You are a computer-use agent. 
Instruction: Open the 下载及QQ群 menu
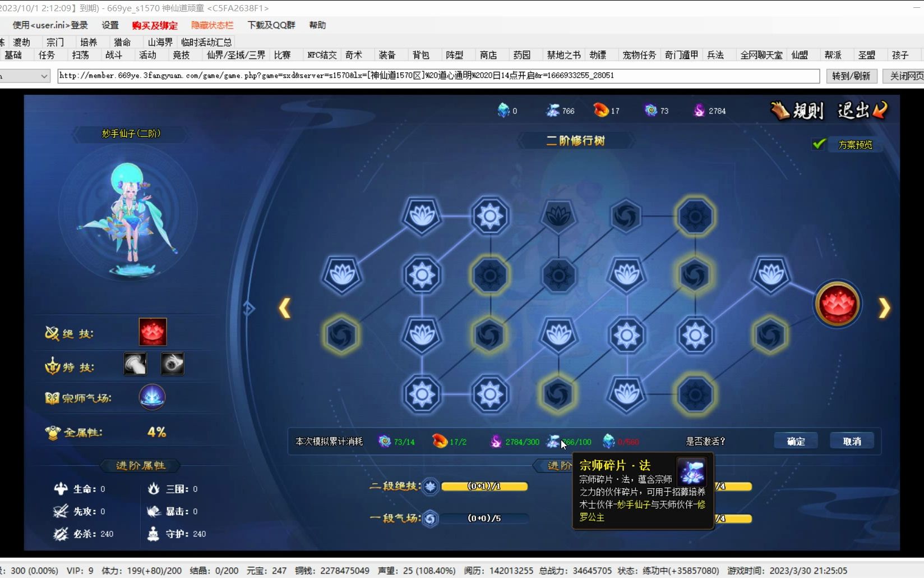click(271, 25)
